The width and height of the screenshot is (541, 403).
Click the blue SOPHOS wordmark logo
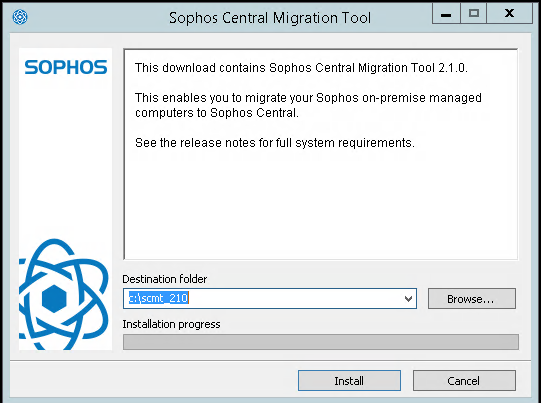pos(66,67)
